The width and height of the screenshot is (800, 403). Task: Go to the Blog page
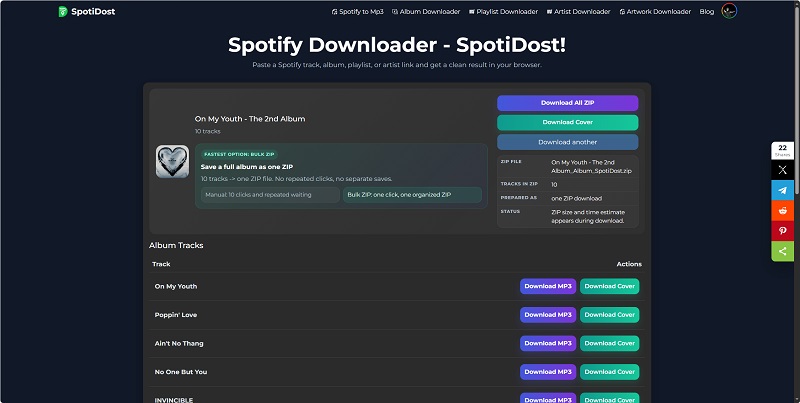(x=707, y=11)
